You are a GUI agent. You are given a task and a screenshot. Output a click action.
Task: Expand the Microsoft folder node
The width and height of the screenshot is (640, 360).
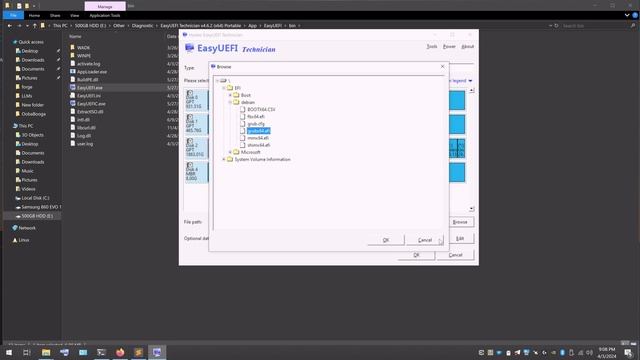click(x=230, y=152)
